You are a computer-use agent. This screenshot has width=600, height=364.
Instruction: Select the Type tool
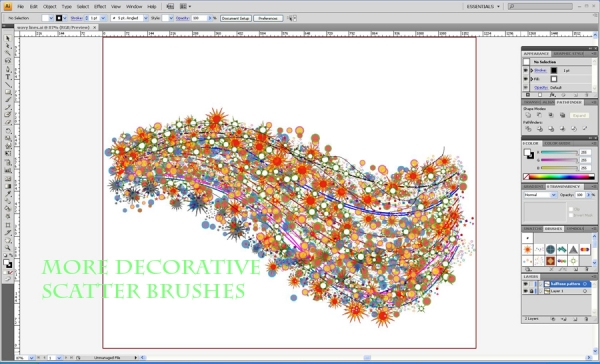pyautogui.click(x=8, y=77)
